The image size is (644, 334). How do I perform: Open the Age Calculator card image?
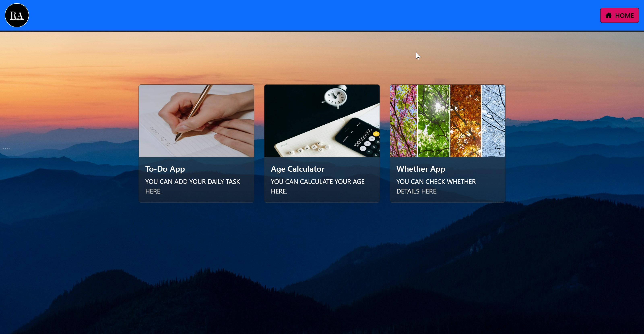(x=322, y=121)
